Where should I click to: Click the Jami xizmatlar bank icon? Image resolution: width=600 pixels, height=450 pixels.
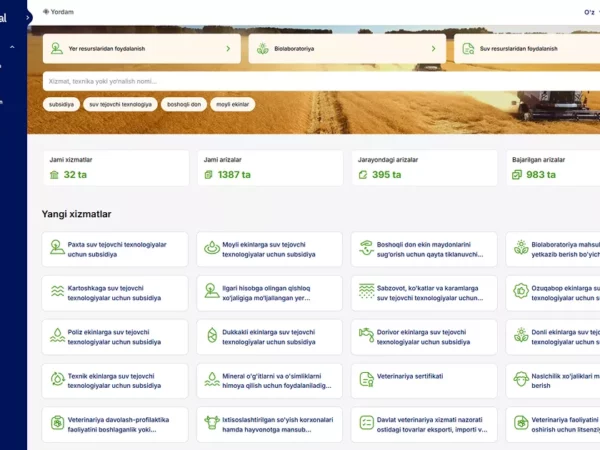pyautogui.click(x=55, y=175)
